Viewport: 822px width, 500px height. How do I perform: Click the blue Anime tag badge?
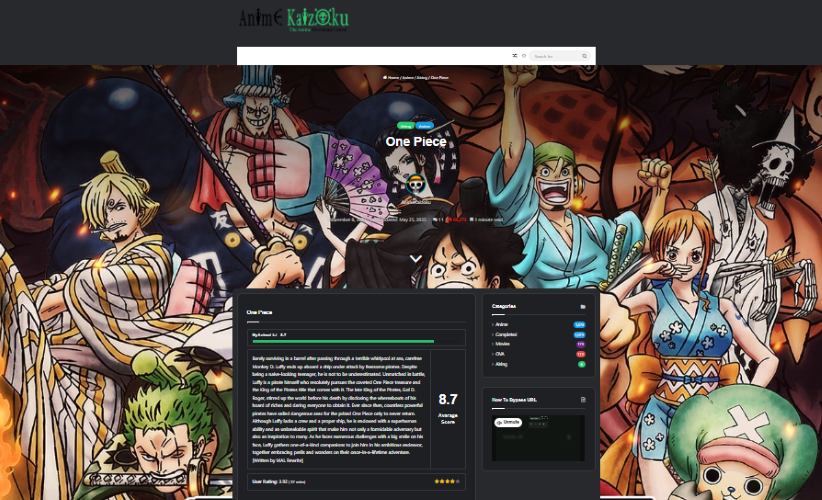click(x=424, y=126)
